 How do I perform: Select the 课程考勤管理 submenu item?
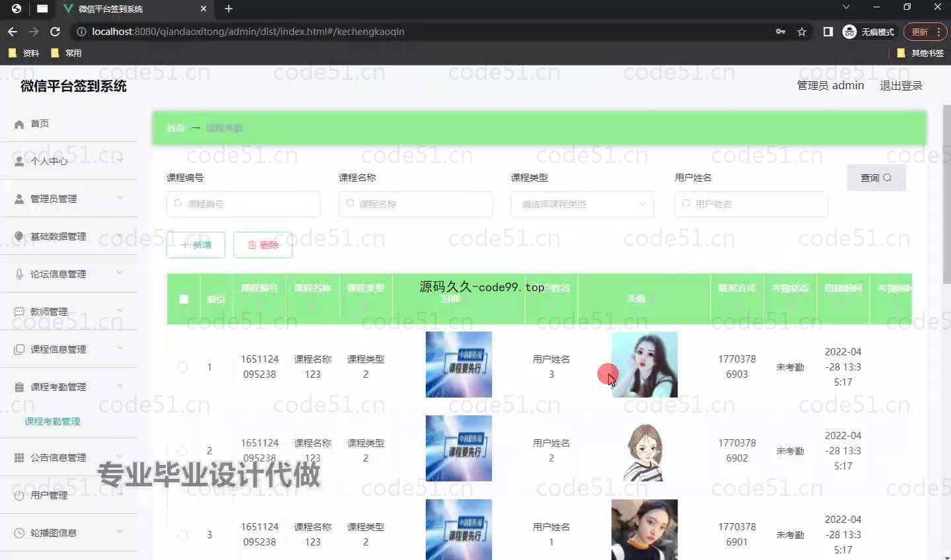(53, 421)
